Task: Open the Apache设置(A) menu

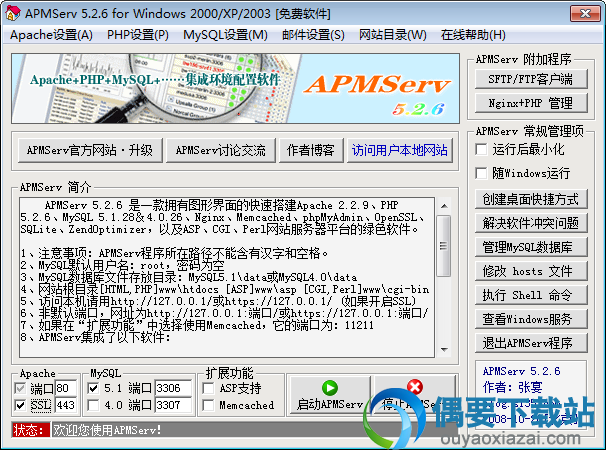Action: (x=51, y=35)
